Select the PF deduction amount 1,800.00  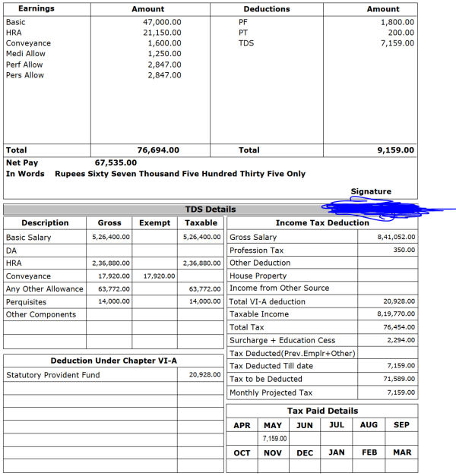(x=397, y=23)
